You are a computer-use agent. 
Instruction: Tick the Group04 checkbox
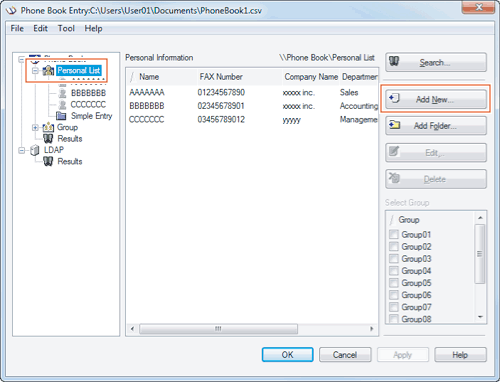click(x=394, y=270)
